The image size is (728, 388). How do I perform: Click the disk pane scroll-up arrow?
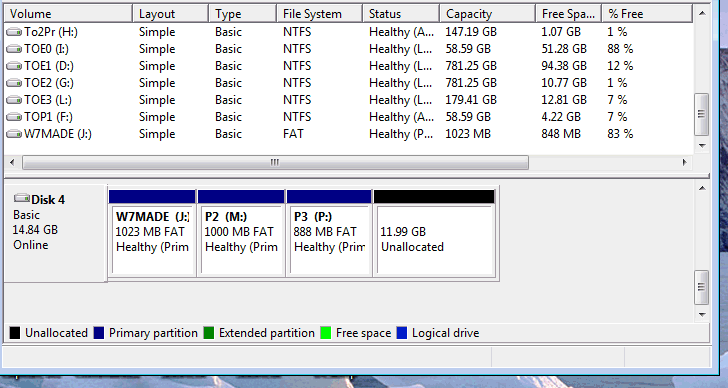tap(702, 188)
